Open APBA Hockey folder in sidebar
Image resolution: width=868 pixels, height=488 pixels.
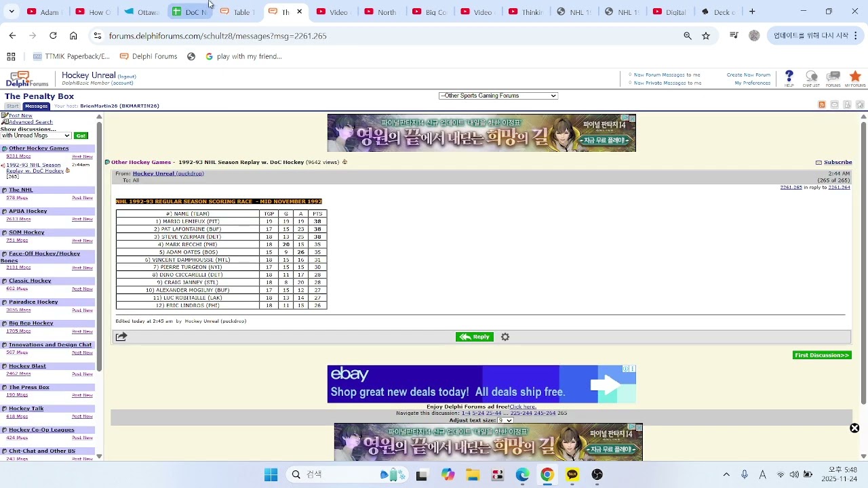28,211
